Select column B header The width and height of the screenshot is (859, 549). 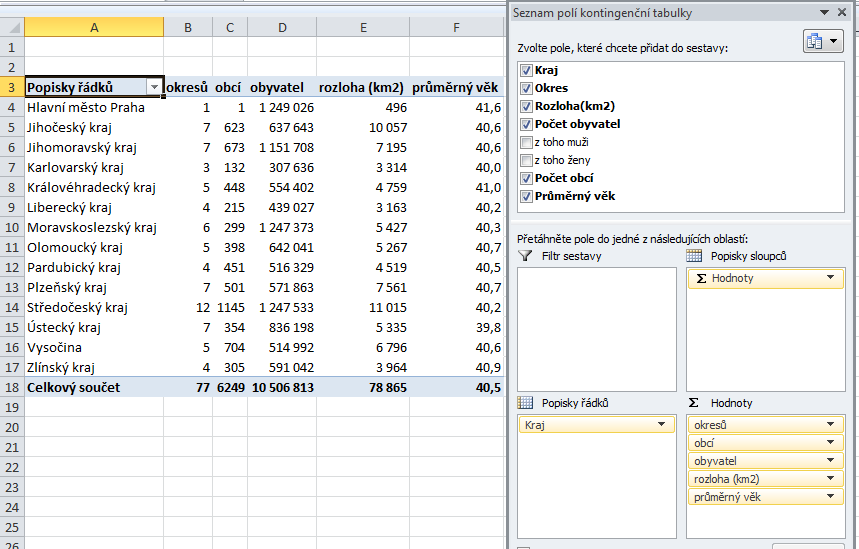188,27
